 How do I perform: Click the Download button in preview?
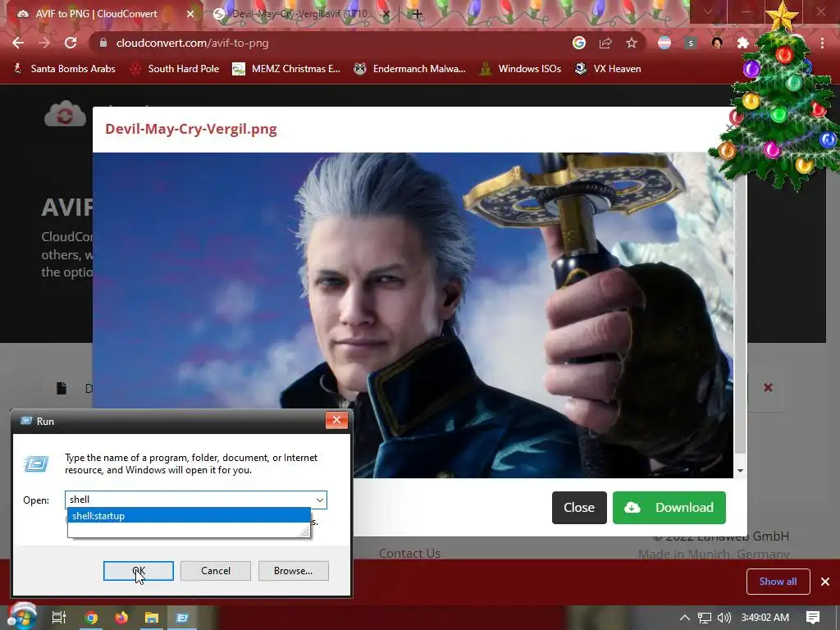(x=669, y=507)
